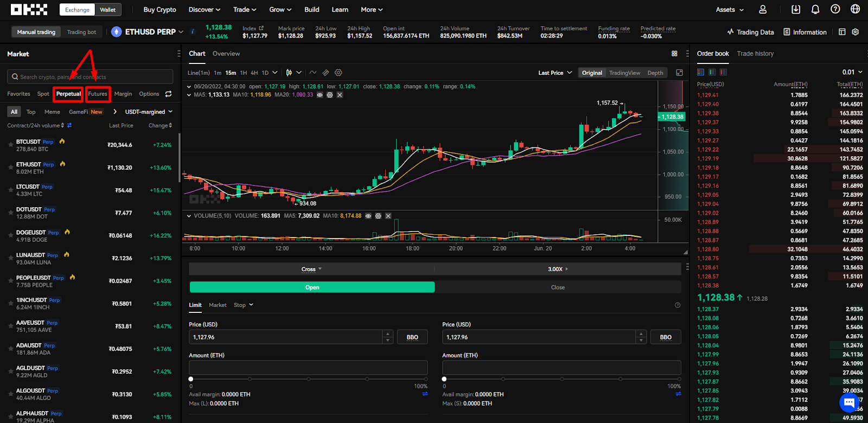Switch to the Futures market tab
868x423 pixels.
[98, 94]
